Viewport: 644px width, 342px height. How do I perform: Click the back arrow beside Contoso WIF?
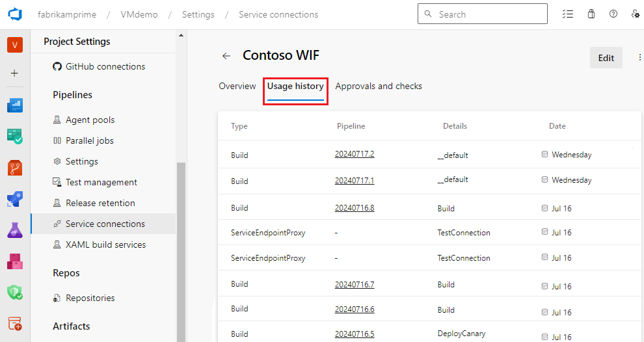(x=226, y=56)
